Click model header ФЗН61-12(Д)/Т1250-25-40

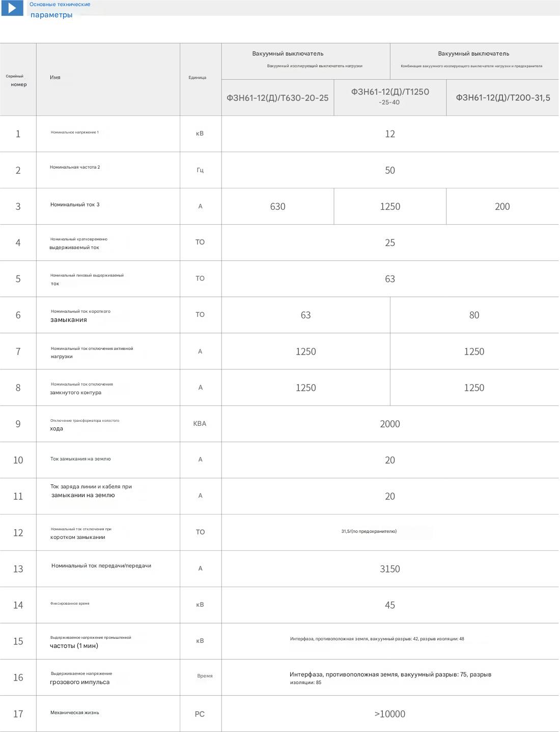tap(390, 96)
